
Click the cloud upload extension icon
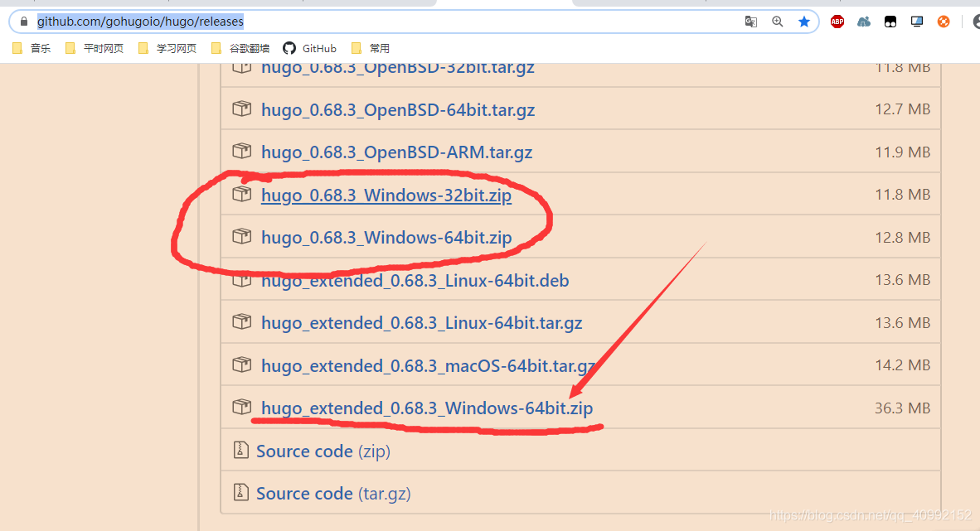[x=863, y=22]
